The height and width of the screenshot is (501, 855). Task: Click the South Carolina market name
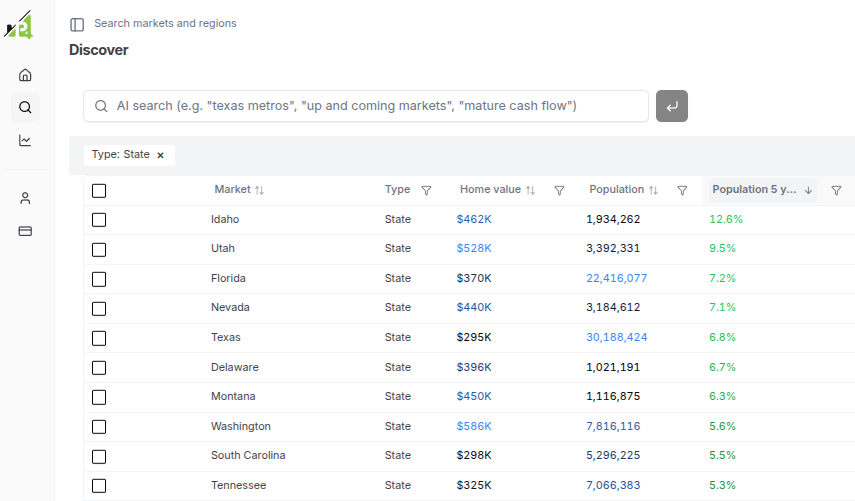[248, 455]
